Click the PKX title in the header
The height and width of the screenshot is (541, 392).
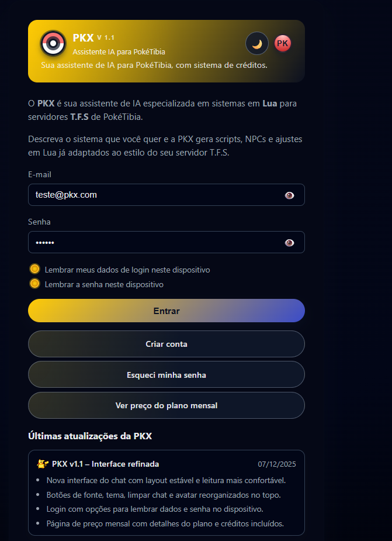(83, 38)
